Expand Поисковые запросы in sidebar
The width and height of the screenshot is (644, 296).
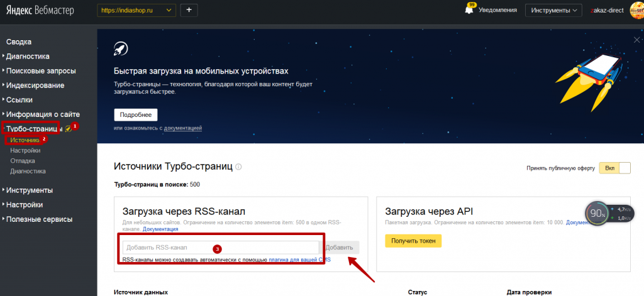(x=41, y=70)
